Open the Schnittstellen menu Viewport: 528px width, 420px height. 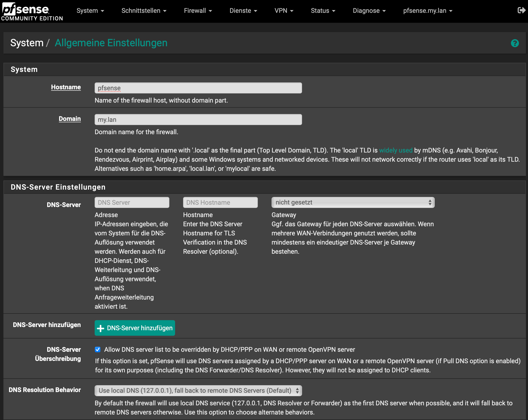point(144,11)
